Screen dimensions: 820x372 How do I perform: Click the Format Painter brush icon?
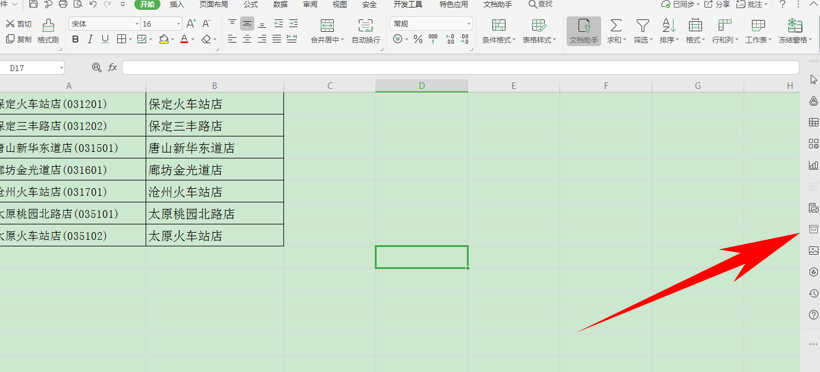point(48,25)
